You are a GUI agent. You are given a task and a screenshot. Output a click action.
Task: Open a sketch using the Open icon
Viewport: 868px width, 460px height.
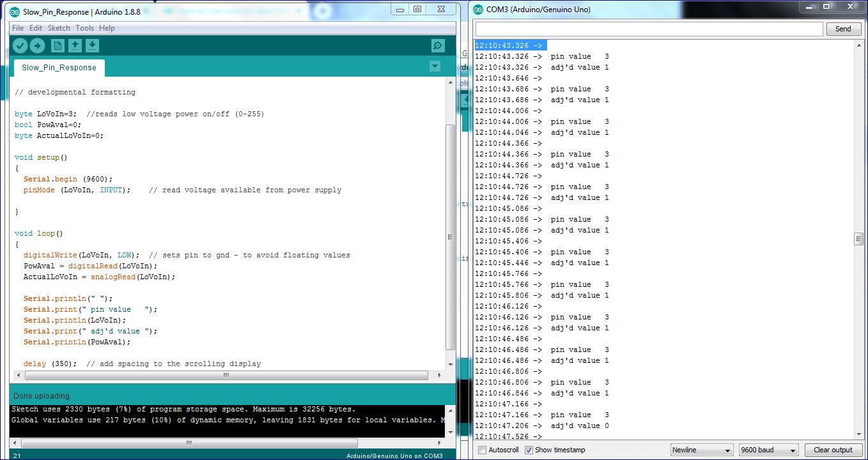pos(75,45)
